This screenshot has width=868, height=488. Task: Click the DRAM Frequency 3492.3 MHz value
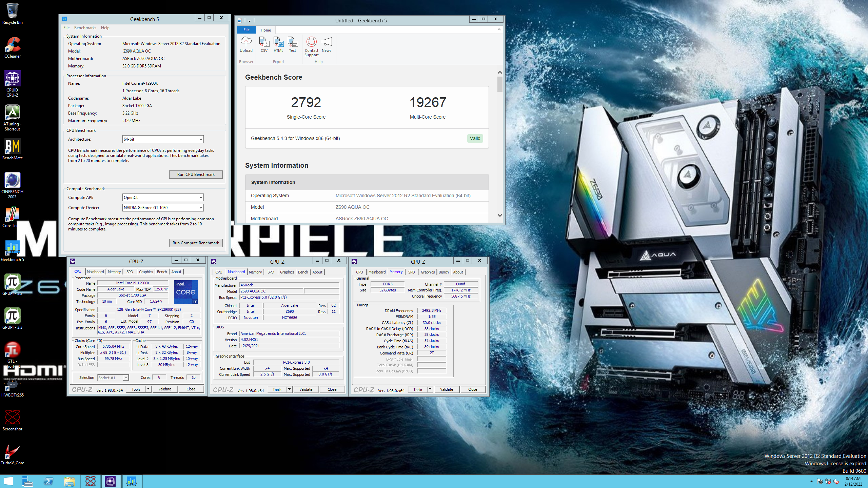432,310
